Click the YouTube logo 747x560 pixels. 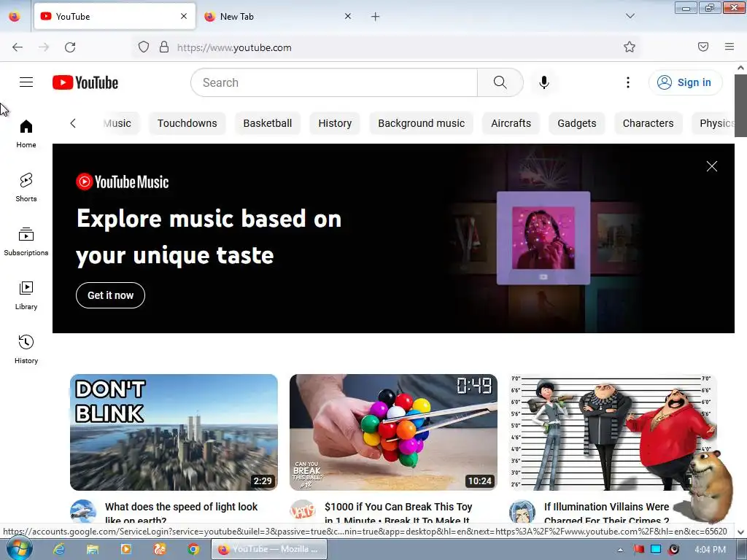pyautogui.click(x=85, y=82)
